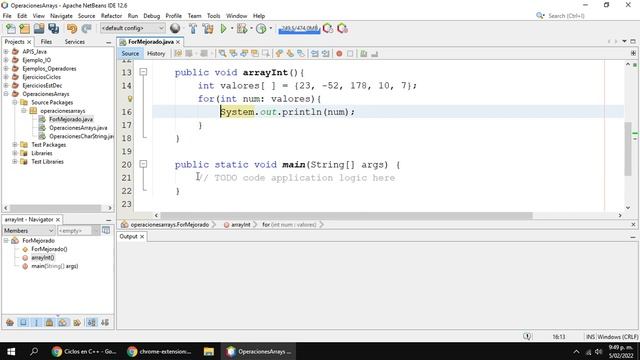Screen dimensions: 640x360
Task: Open the Members dropdown in Navigator
Action: [29, 231]
